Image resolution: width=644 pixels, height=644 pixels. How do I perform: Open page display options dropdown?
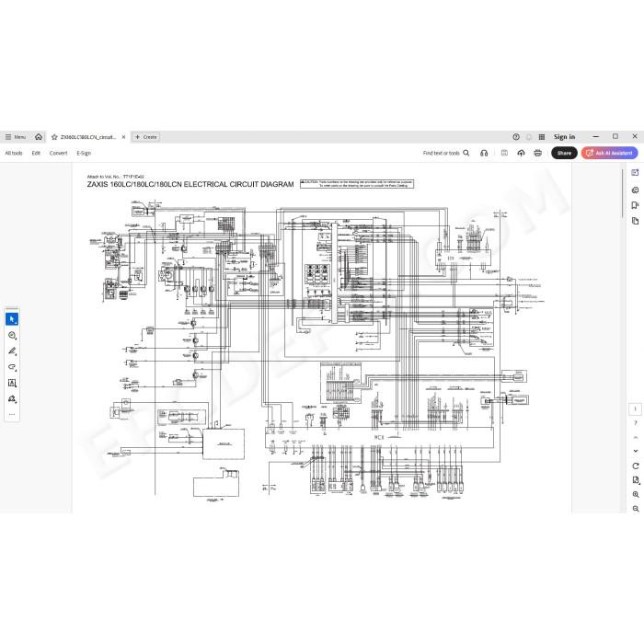click(x=636, y=480)
